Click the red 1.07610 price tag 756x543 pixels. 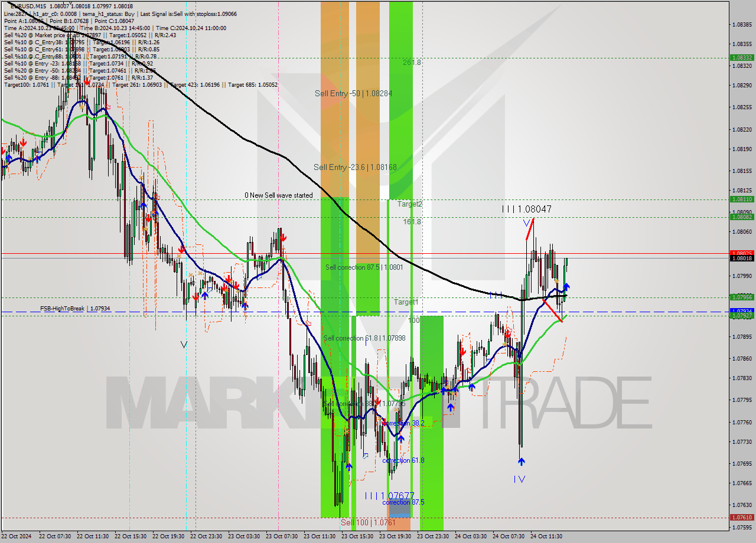pyautogui.click(x=742, y=518)
